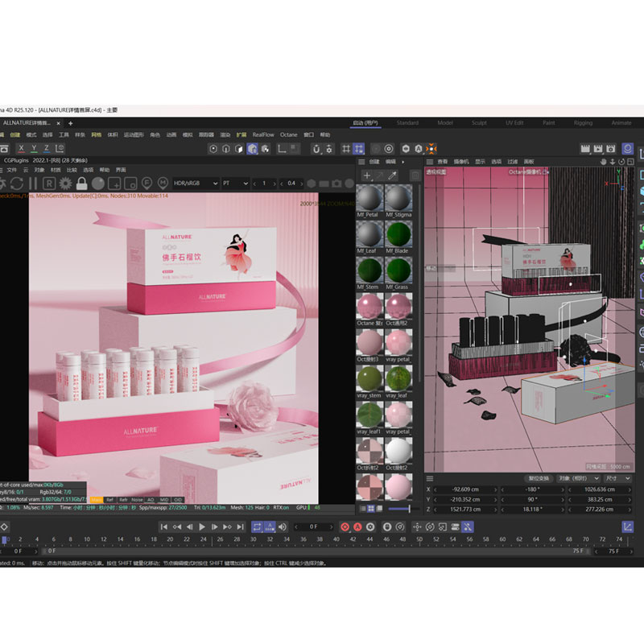Open the coordinate size mode dropdown
The height and width of the screenshot is (644, 644).
618,478
